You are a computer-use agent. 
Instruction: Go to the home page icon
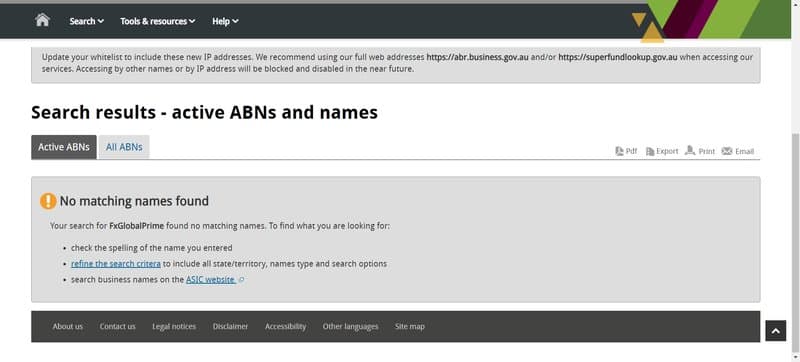point(42,20)
